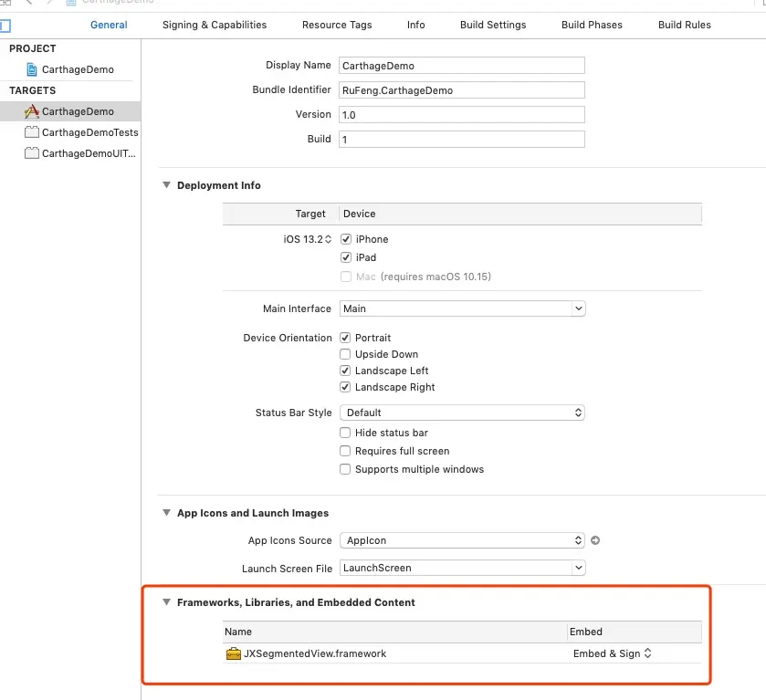Click the CarthageDemoTests bundle icon
766x700 pixels.
click(32, 132)
